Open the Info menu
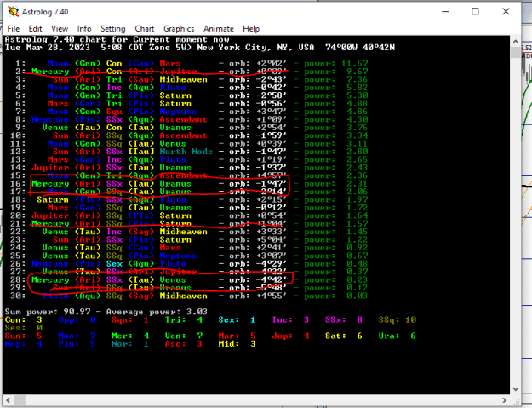532x408 pixels. click(84, 29)
